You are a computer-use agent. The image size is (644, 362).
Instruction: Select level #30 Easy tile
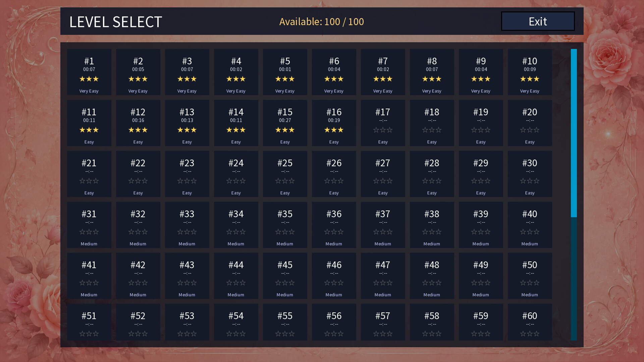(530, 174)
